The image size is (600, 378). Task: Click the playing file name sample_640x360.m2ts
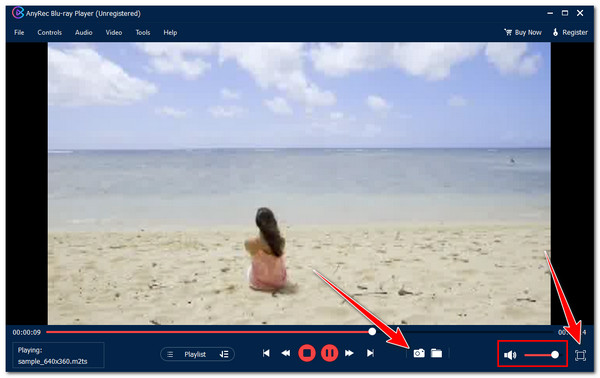(52, 361)
